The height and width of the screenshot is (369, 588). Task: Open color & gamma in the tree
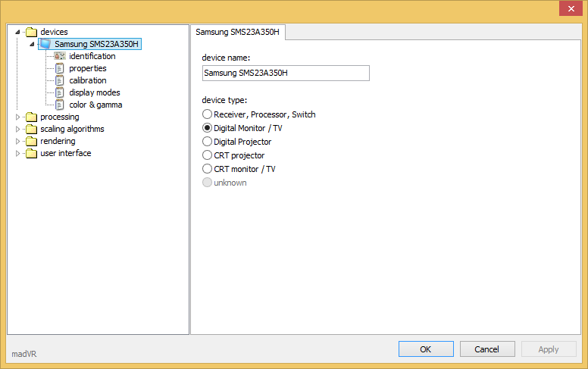click(95, 105)
